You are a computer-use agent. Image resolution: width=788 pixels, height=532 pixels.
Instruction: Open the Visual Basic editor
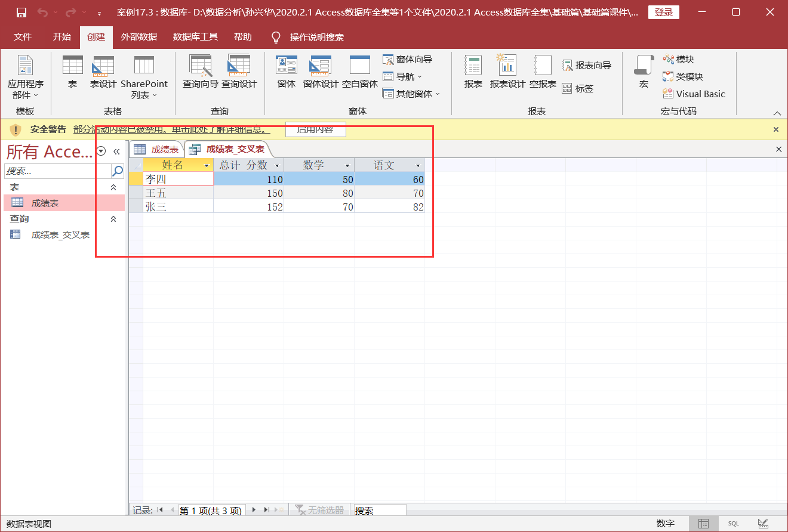tap(694, 94)
